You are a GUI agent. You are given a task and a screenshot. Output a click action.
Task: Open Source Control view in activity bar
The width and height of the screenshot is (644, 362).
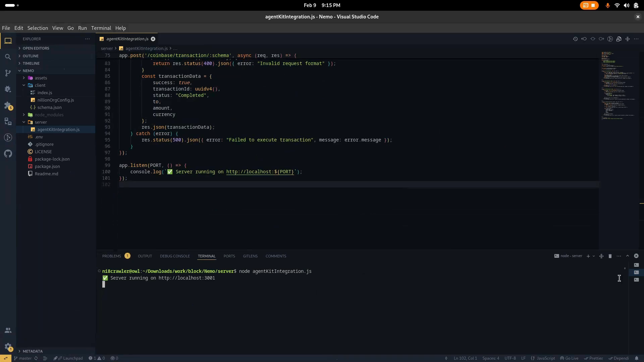[8, 73]
